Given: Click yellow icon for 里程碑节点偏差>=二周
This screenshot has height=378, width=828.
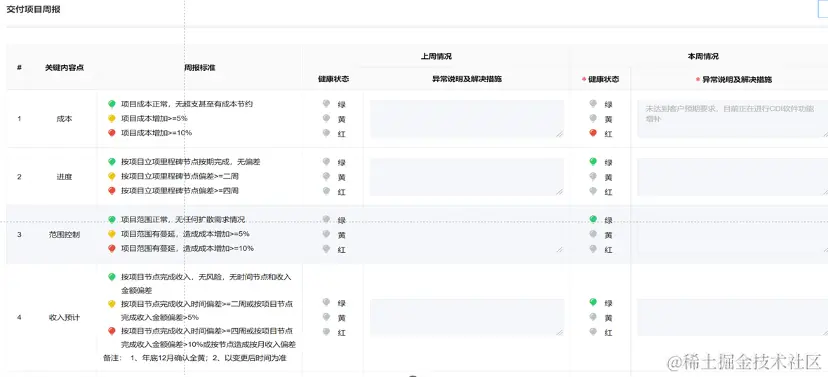Looking at the screenshot, I should coord(111,176).
